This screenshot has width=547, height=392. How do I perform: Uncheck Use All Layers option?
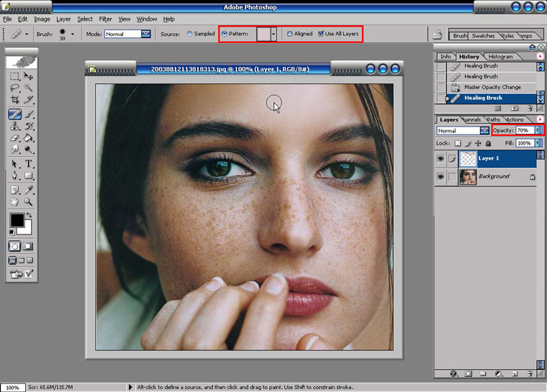(321, 34)
